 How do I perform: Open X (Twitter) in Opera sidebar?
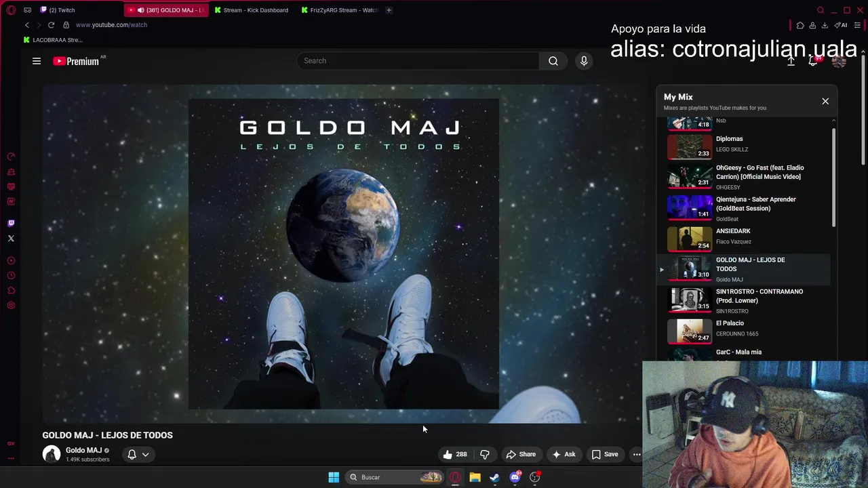[x=11, y=238]
